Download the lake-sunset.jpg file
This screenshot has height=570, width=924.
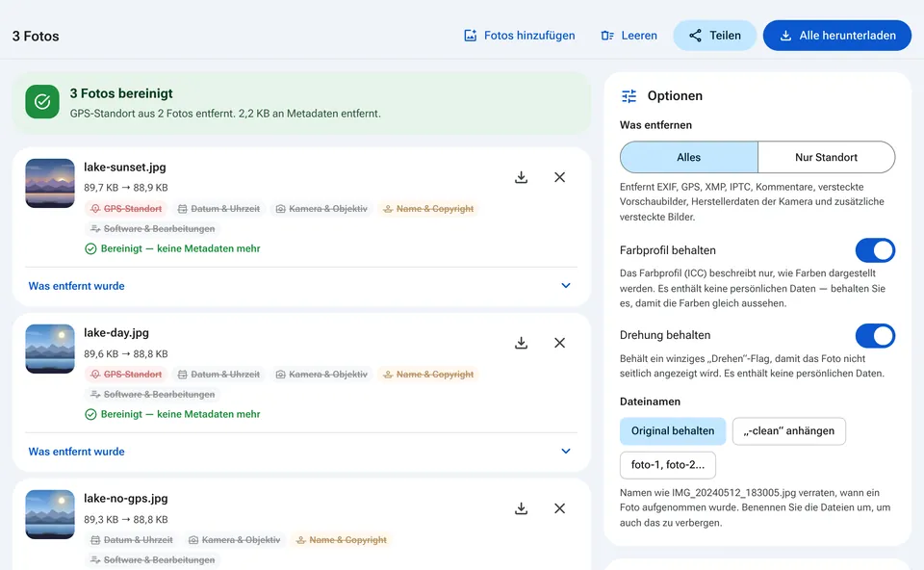point(521,177)
